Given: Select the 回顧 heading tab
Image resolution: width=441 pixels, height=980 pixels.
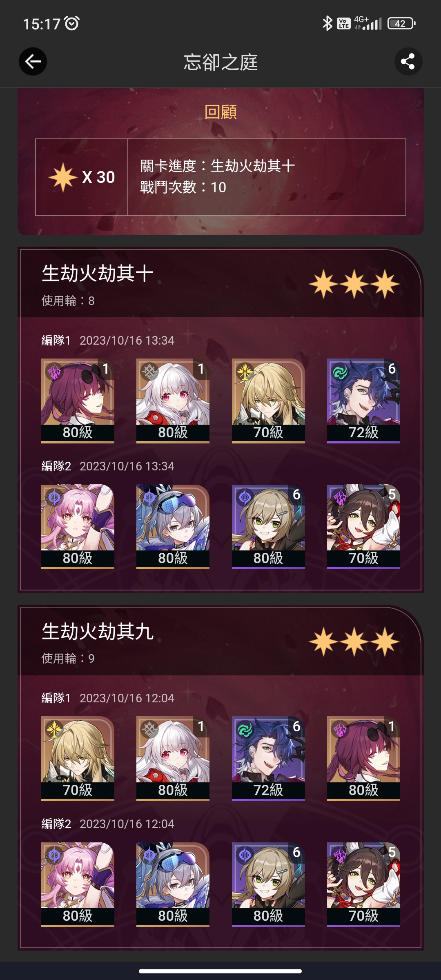Looking at the screenshot, I should 220,111.
